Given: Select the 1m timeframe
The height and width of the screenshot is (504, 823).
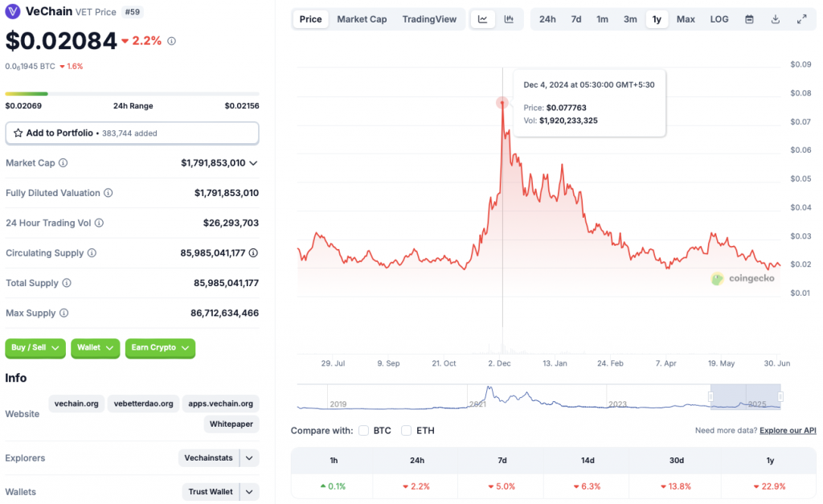Looking at the screenshot, I should pos(602,19).
